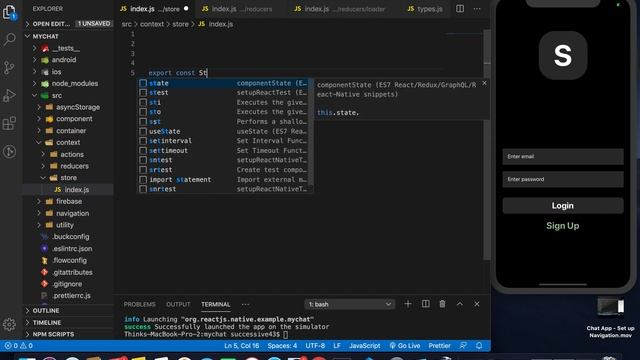Open the .gitignore file
640x360 pixels.
[68, 284]
